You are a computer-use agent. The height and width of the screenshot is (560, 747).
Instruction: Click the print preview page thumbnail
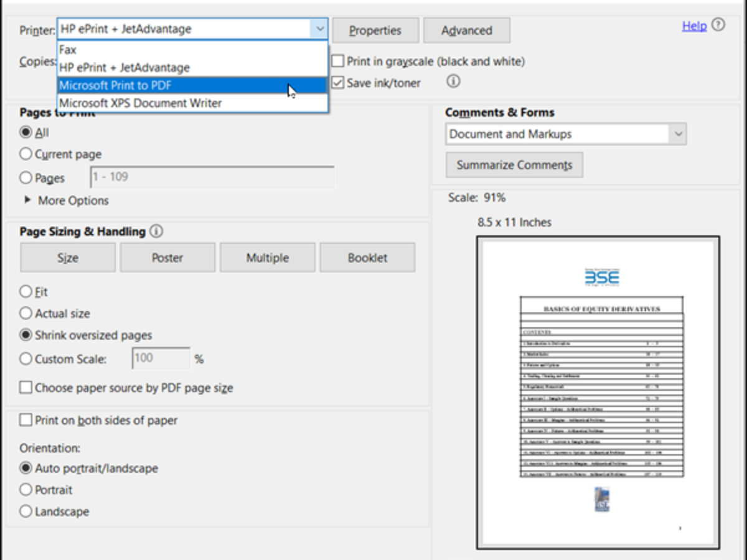point(598,393)
